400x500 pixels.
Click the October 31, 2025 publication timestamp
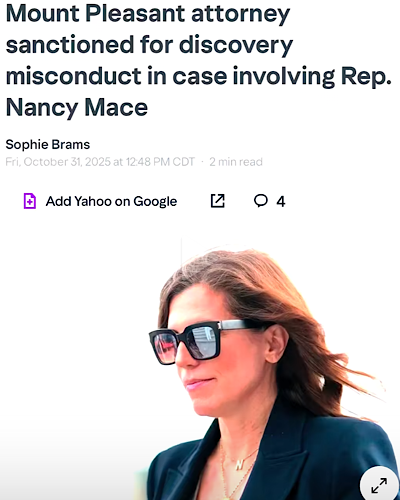click(x=100, y=162)
